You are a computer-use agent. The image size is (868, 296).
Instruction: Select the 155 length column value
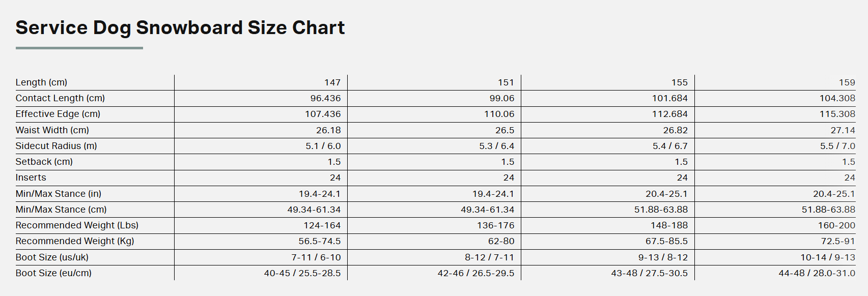pos(679,82)
